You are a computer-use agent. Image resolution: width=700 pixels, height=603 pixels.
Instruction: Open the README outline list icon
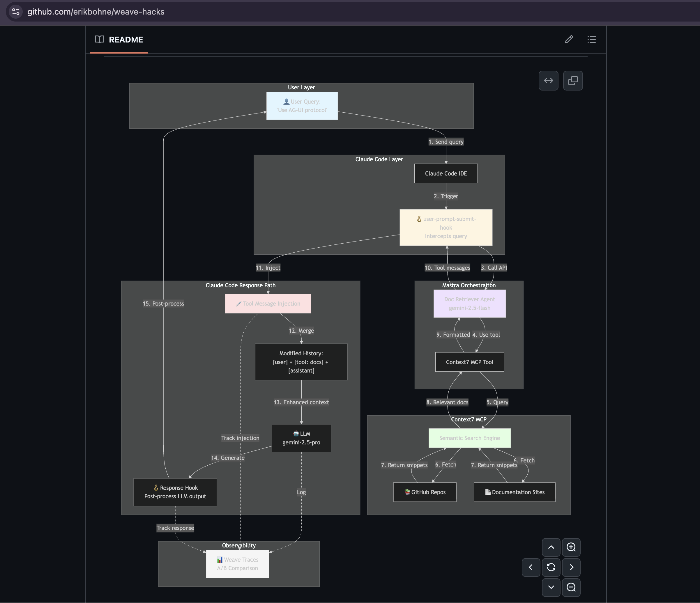click(x=592, y=40)
